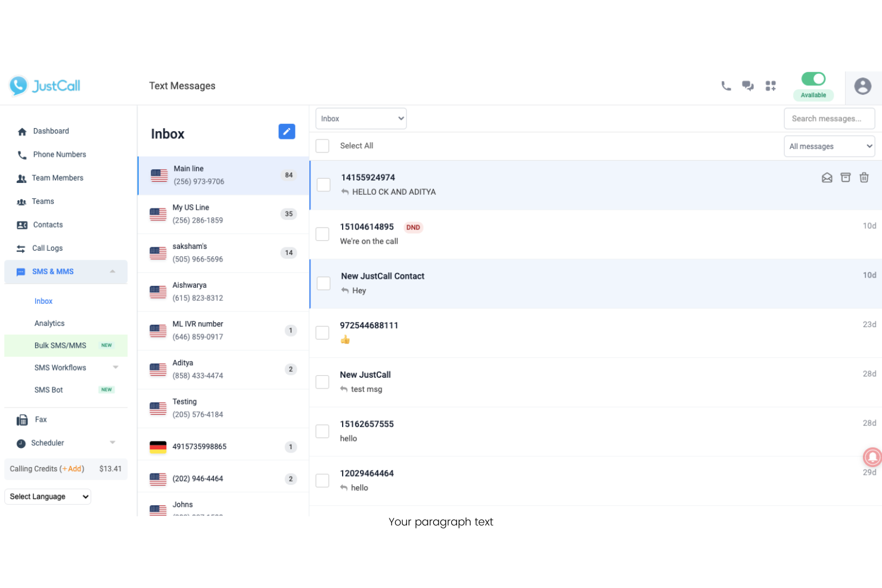The image size is (882, 588).
Task: Delete the 14155924974 conversation with trash icon
Action: pos(864,178)
